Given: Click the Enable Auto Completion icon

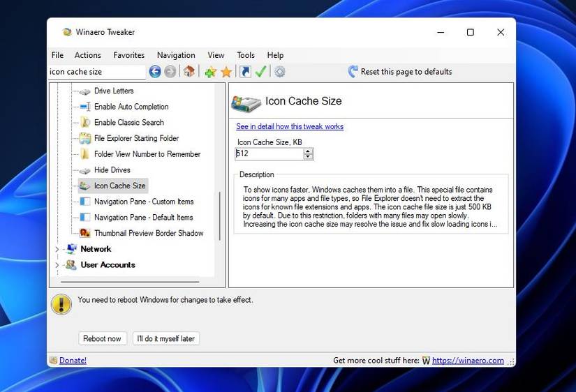Looking at the screenshot, I should (85, 107).
